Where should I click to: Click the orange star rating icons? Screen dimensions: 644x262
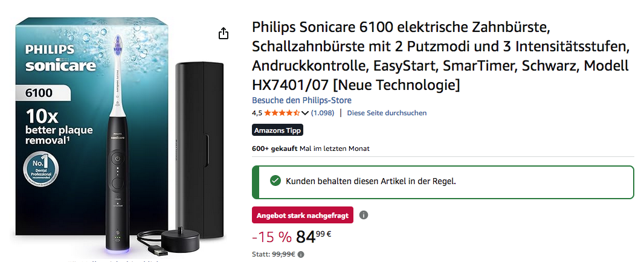282,113
